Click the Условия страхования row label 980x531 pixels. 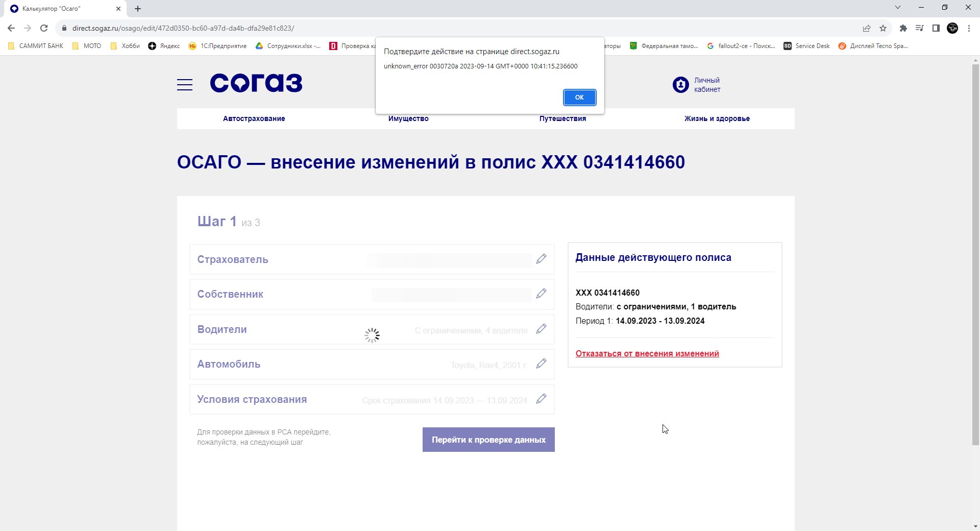tap(252, 399)
